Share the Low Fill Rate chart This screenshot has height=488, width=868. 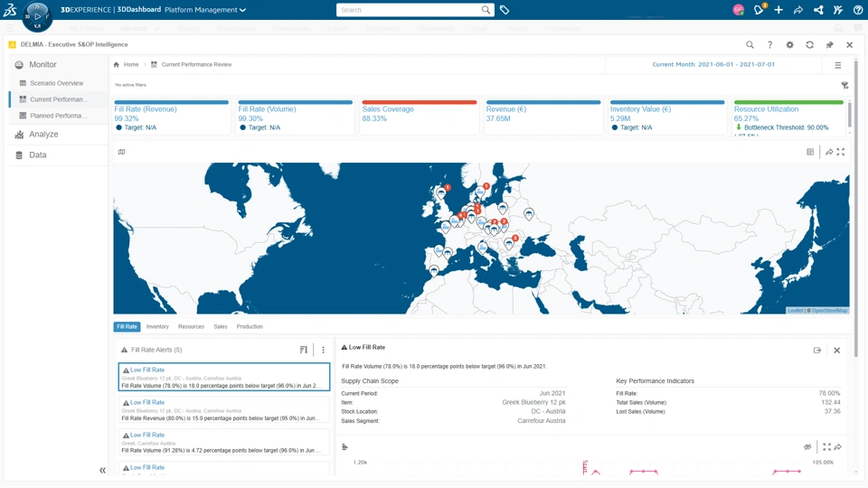click(x=838, y=447)
